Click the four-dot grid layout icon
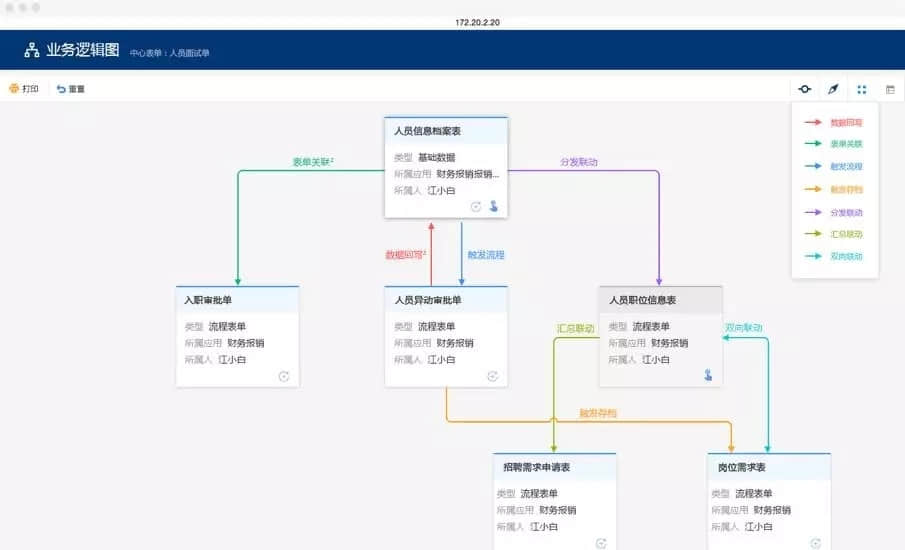Viewport: 905px width, 550px height. (x=862, y=89)
